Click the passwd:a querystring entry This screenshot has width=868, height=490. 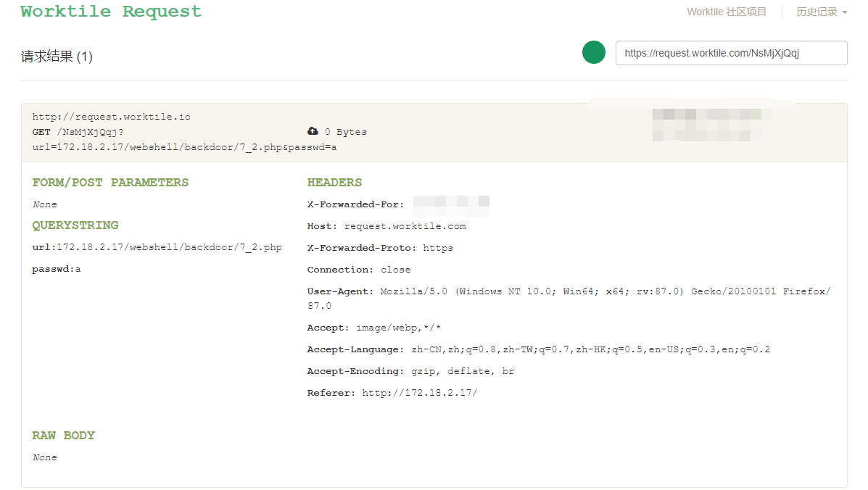[57, 270]
